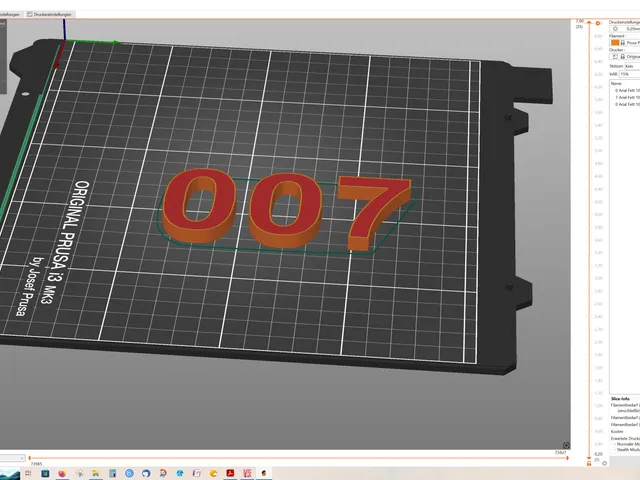
Task: Click the slider settings cog icon
Action: click(x=604, y=463)
